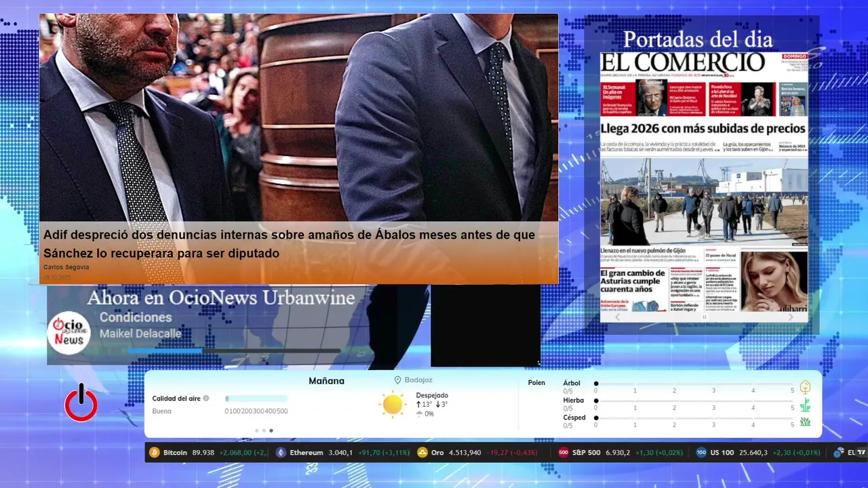Click the Bitcoin coin icon in ticker
This screenshot has width=868, height=488.
(154, 452)
